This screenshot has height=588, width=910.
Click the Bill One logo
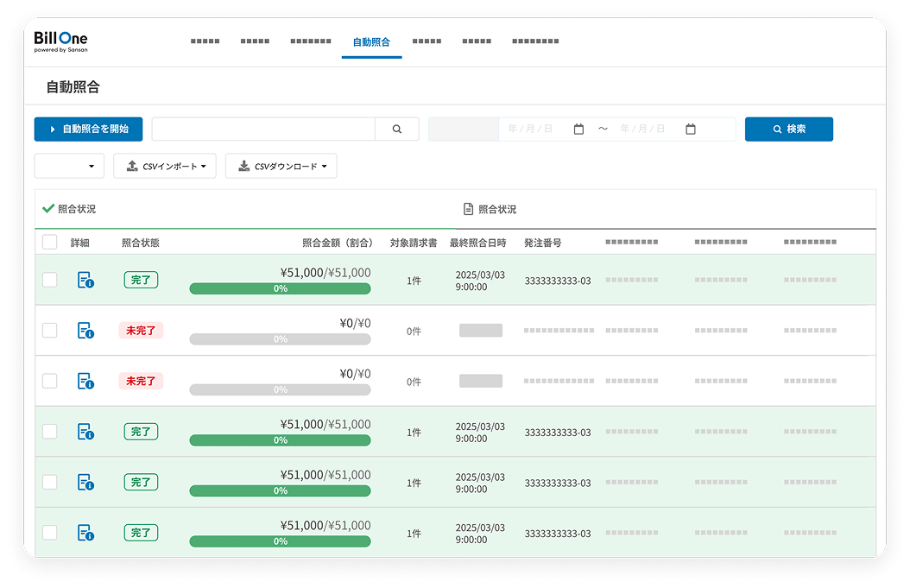60,41
